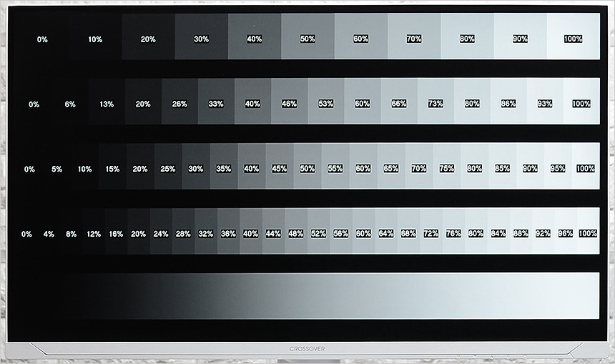Click the 33% gray swatch
615x364 pixels.
coord(216,104)
